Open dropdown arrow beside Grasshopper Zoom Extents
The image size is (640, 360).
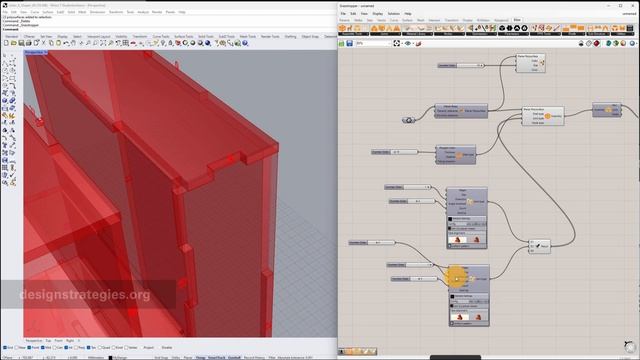tap(402, 43)
